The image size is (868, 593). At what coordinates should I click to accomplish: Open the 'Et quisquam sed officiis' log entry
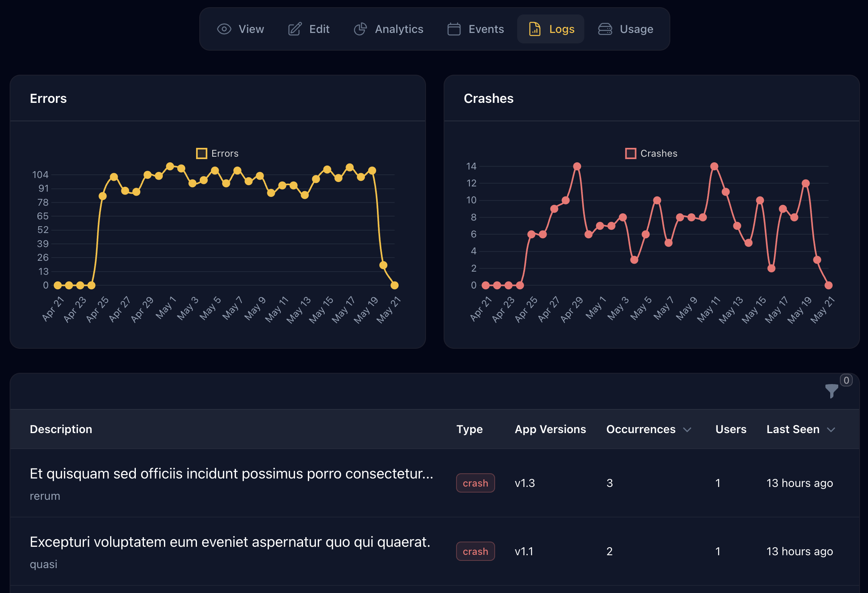[231, 474]
